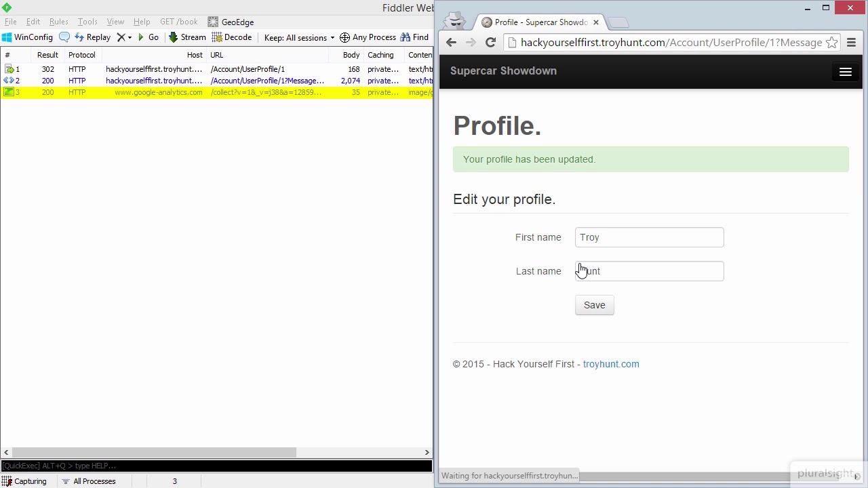Sort by the URL column header
This screenshot has height=488, width=868.
tap(268, 55)
